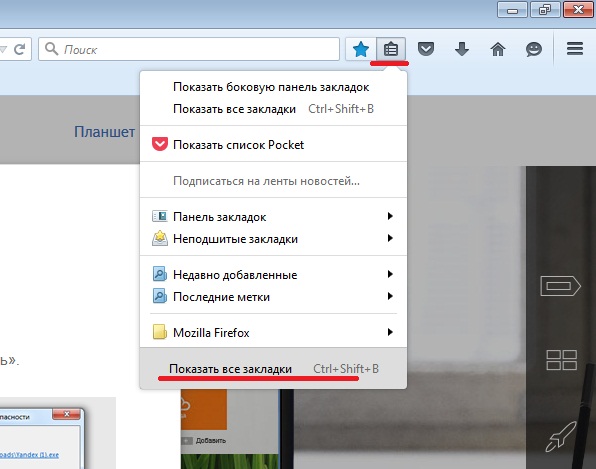Click the Добавить button below the tile

[204, 441]
